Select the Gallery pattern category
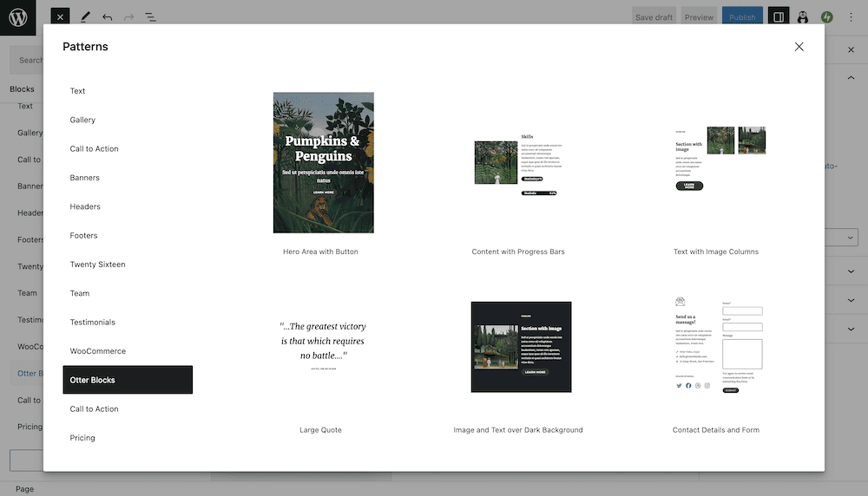 [128, 120]
